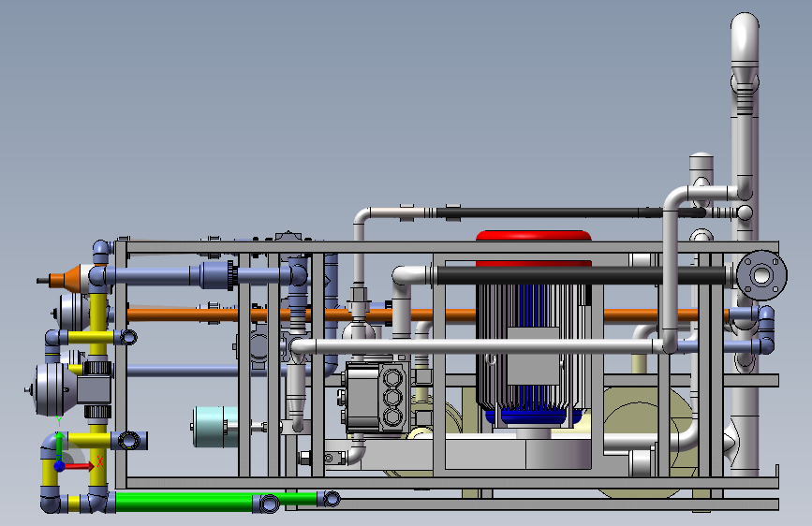Viewport: 812px width, 526px height.
Task: Select the thick black hose near the flange
Action: [581, 275]
